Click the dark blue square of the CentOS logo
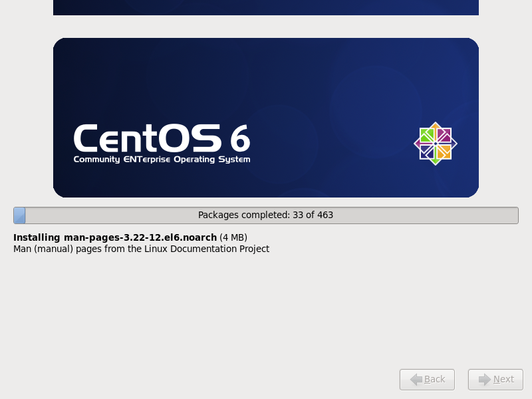Image resolution: width=532 pixels, height=399 pixels. [427, 152]
